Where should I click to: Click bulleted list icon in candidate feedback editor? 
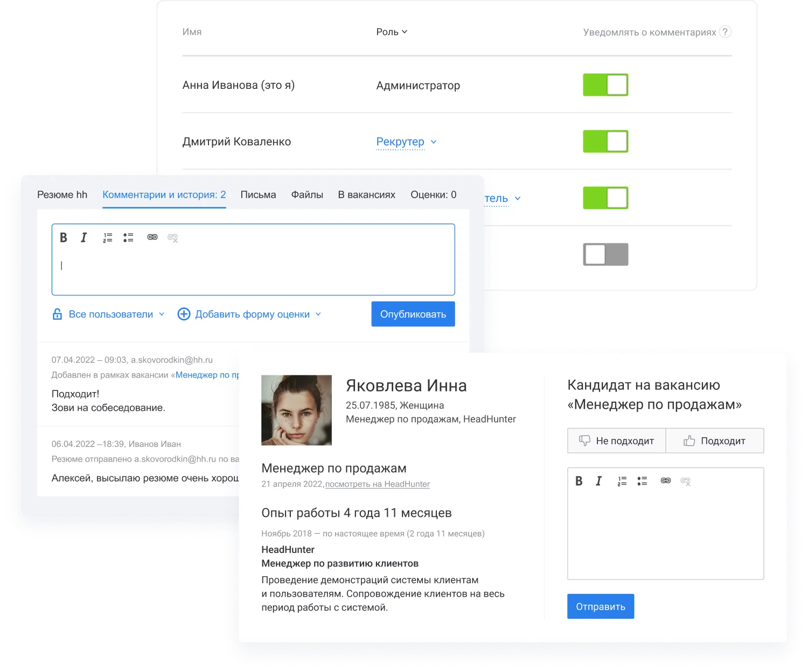click(x=642, y=481)
